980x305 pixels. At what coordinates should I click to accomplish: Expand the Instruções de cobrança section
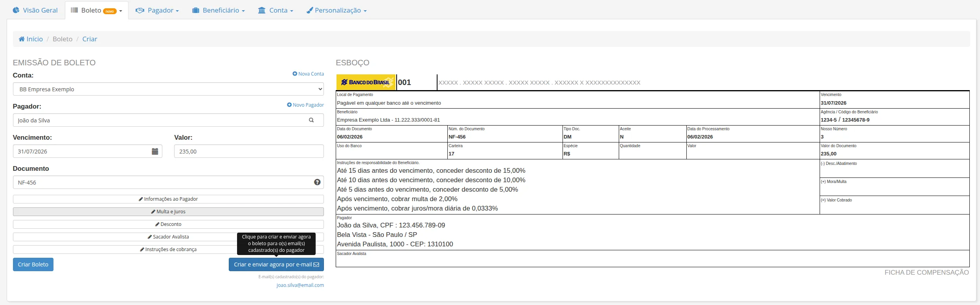(168, 250)
